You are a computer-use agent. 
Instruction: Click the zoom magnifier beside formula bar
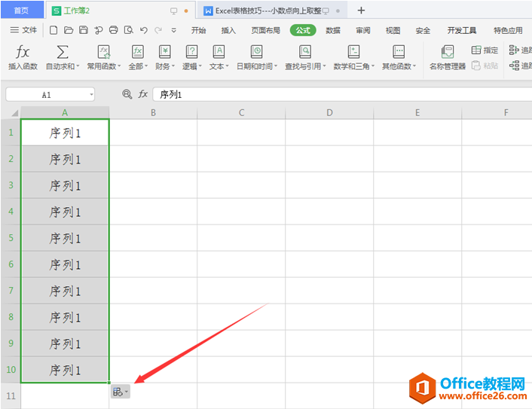tap(127, 94)
